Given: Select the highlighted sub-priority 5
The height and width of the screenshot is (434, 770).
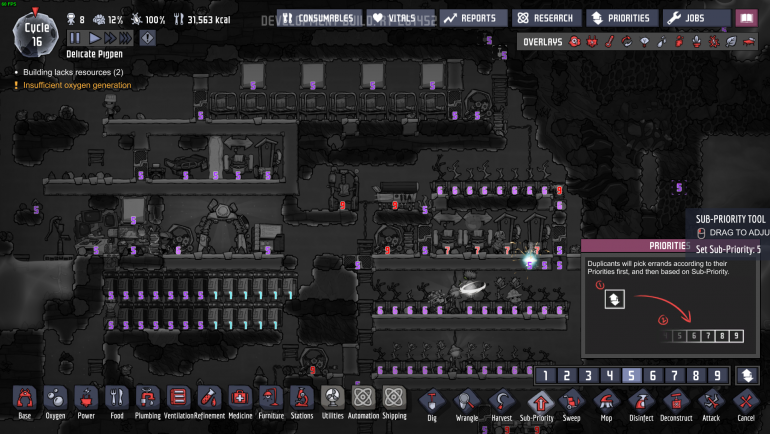Looking at the screenshot, I should click(x=632, y=376).
